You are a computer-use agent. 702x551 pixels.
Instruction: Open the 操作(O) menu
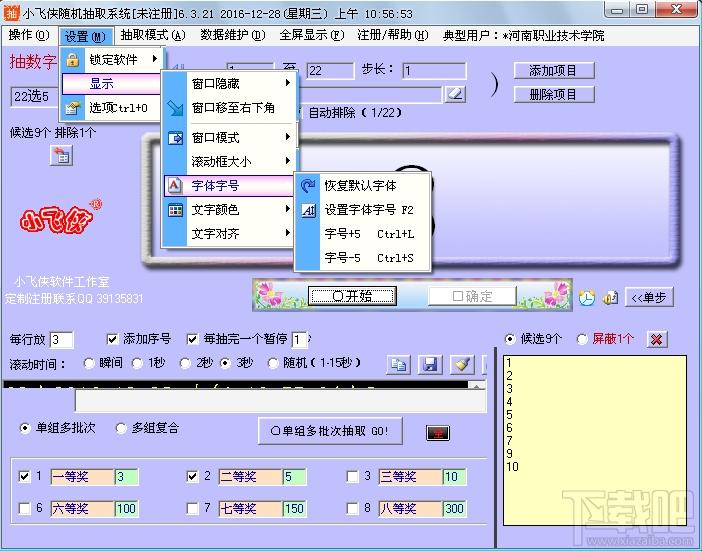(29, 35)
